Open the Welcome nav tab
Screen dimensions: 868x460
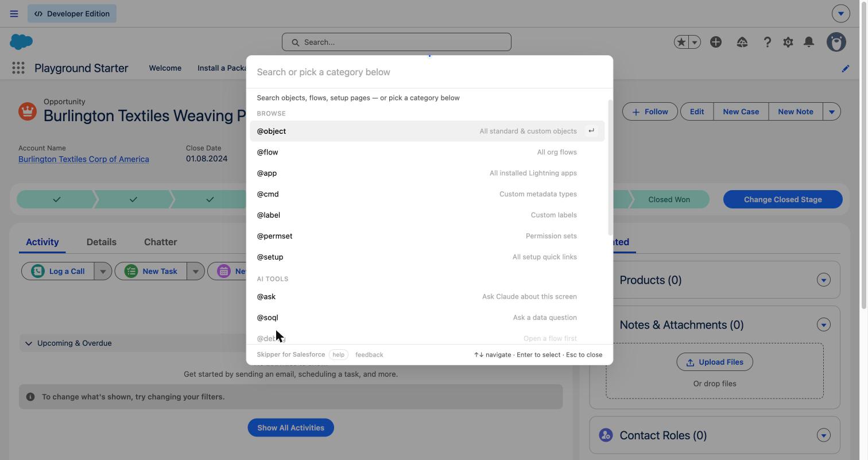(165, 68)
